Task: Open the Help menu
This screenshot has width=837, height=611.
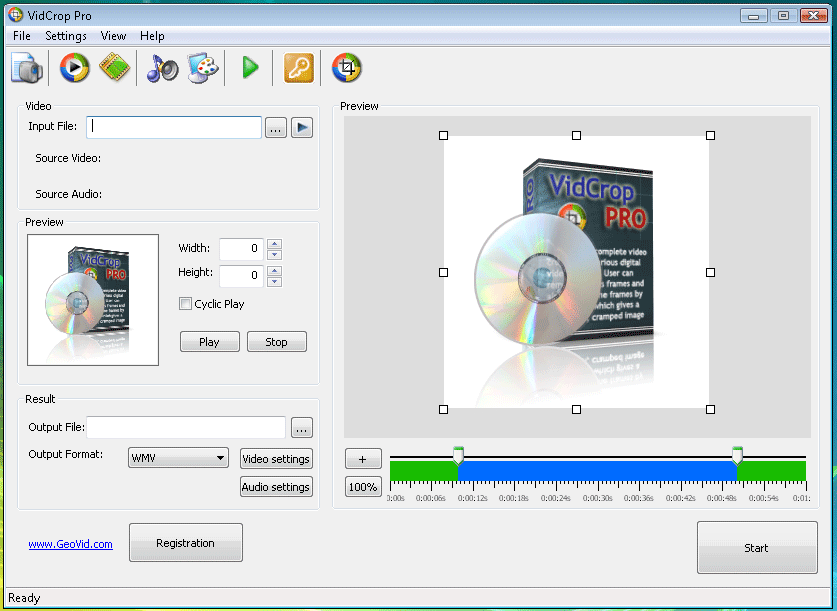Action: click(x=152, y=36)
